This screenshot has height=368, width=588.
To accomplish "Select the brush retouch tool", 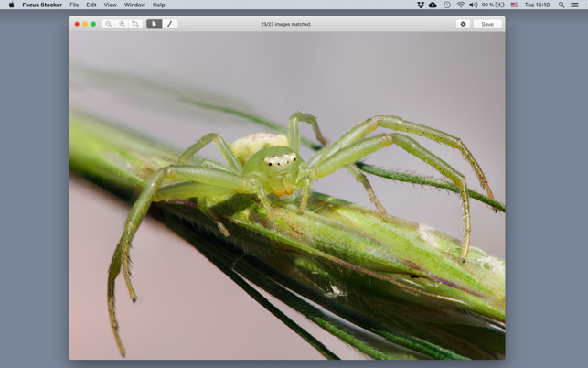I will (x=169, y=25).
